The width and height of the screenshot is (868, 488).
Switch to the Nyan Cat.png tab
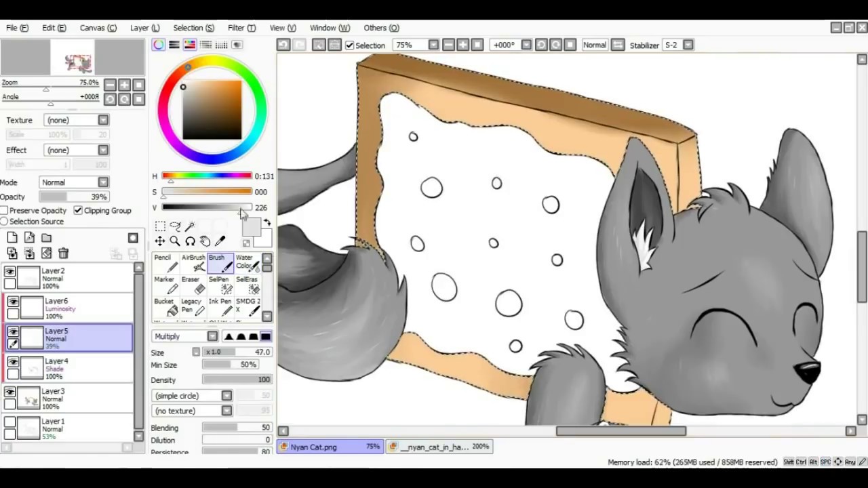pos(330,447)
